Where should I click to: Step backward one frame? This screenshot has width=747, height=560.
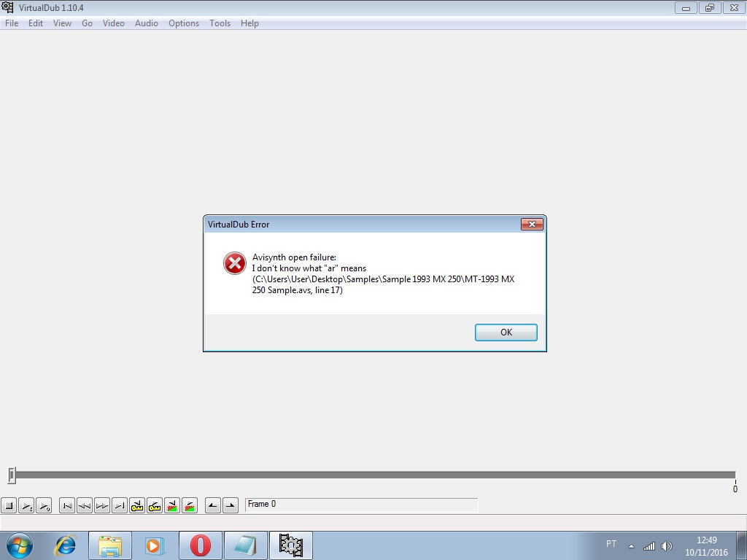click(x=85, y=505)
